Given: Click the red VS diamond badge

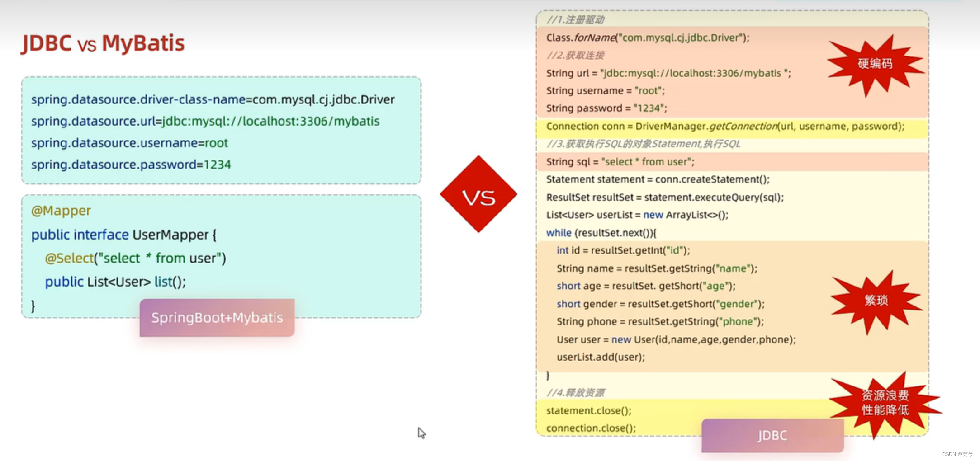Looking at the screenshot, I should pyautogui.click(x=478, y=194).
